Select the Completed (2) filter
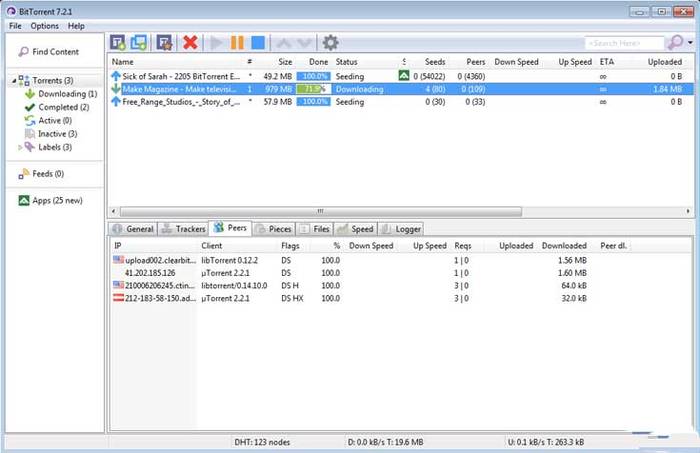Viewport: 700px width, 453px height. [63, 107]
